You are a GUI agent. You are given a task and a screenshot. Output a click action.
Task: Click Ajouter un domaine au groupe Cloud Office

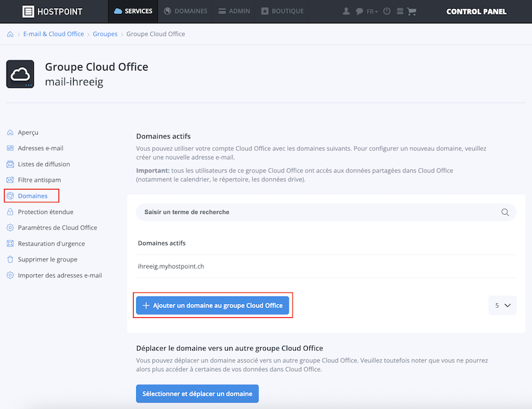[x=212, y=305]
